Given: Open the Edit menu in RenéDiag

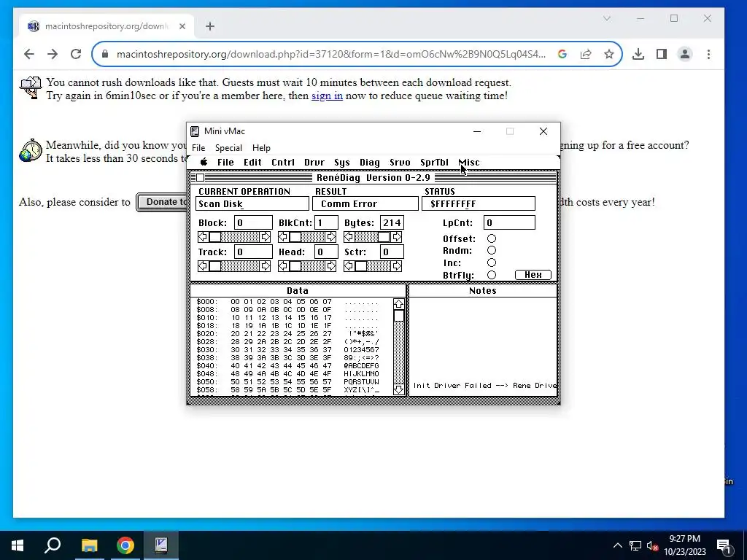Looking at the screenshot, I should (252, 163).
